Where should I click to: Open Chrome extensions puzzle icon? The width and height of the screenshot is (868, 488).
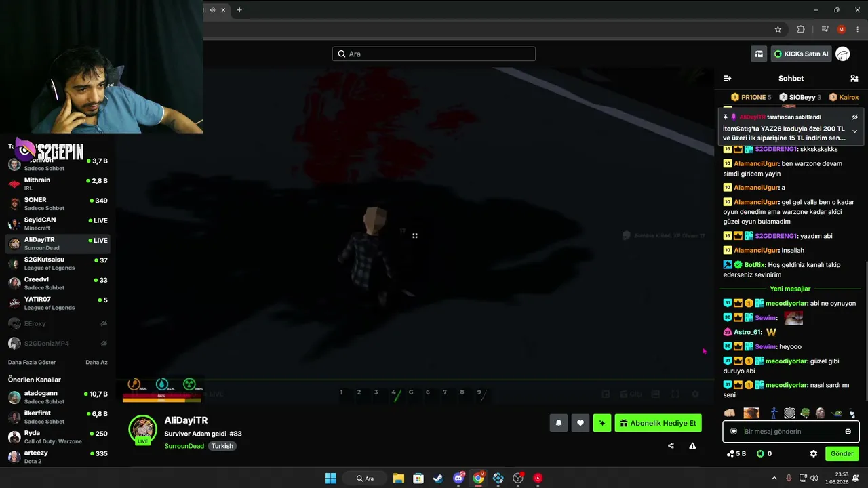click(801, 29)
